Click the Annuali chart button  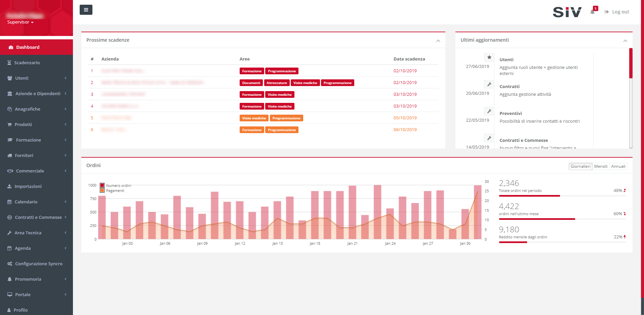tap(618, 166)
